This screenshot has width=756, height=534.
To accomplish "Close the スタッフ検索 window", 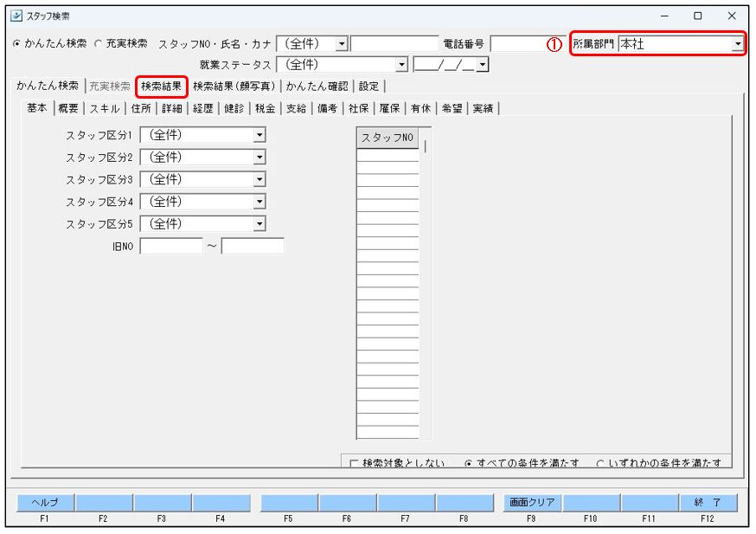I will (x=732, y=16).
